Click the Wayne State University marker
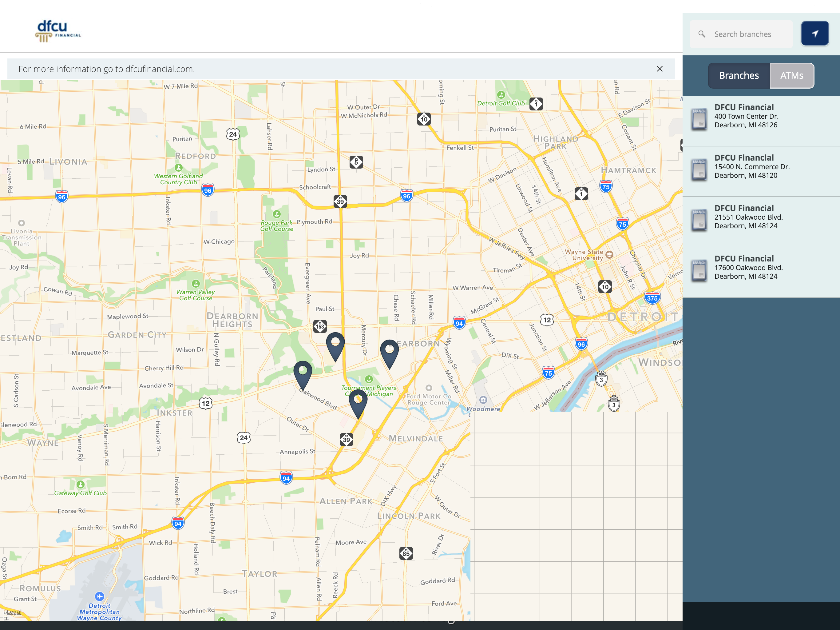The height and width of the screenshot is (630, 840). [x=609, y=255]
